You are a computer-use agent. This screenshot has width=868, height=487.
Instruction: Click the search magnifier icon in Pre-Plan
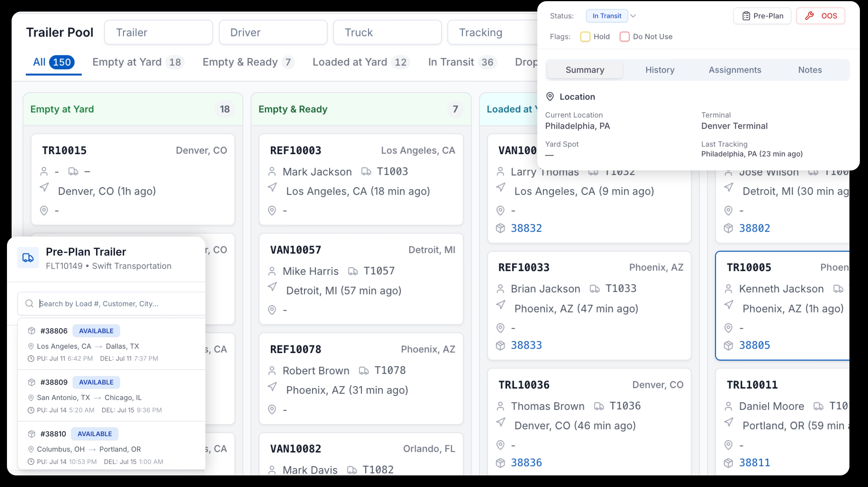click(x=29, y=304)
